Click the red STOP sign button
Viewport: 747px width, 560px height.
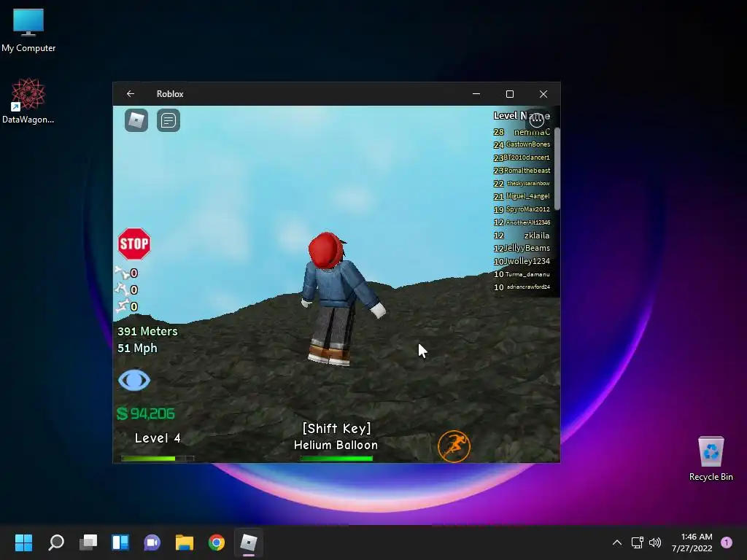(x=134, y=244)
